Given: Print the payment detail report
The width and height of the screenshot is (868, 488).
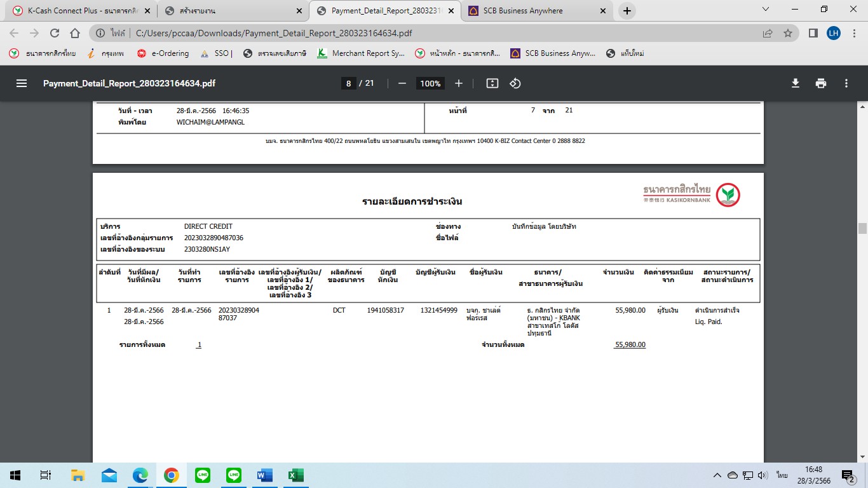Looking at the screenshot, I should click(x=821, y=83).
